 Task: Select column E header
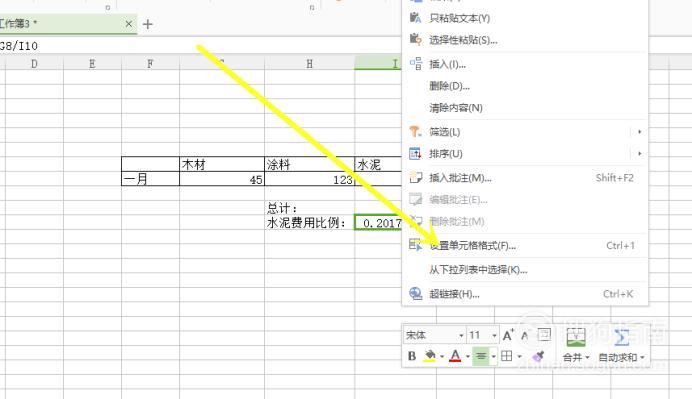tap(92, 64)
